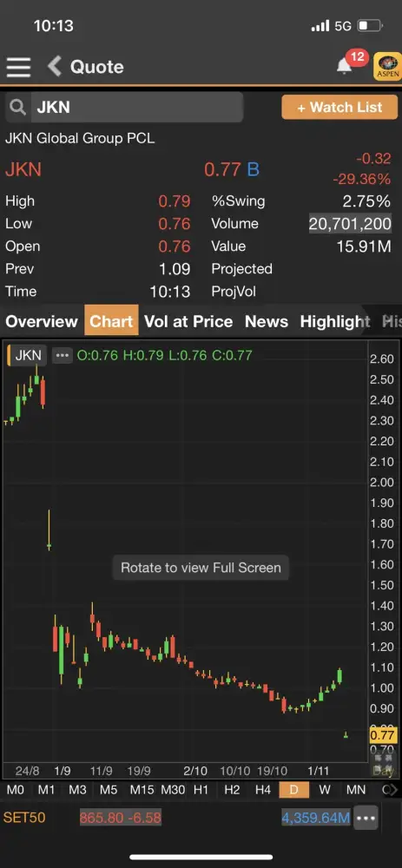Tap the last price 0.77 B

232,169
